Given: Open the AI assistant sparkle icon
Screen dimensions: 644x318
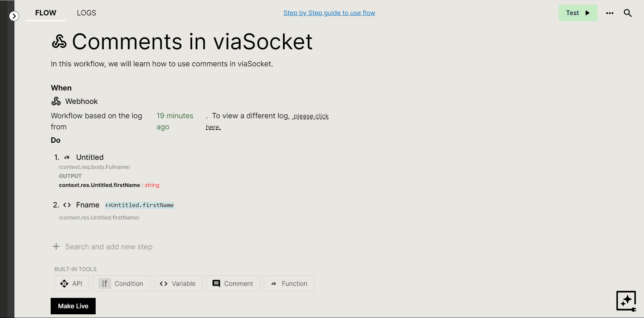Looking at the screenshot, I should pos(626,301).
